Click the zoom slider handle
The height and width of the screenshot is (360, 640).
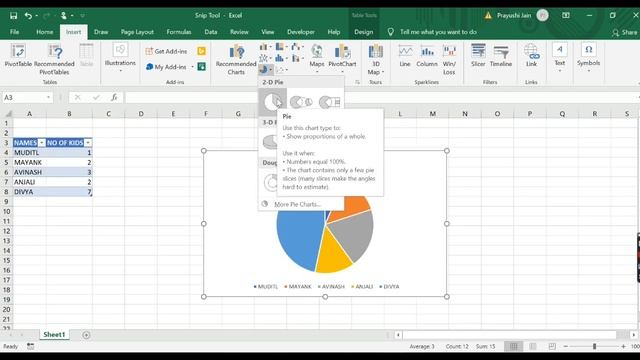[594, 346]
